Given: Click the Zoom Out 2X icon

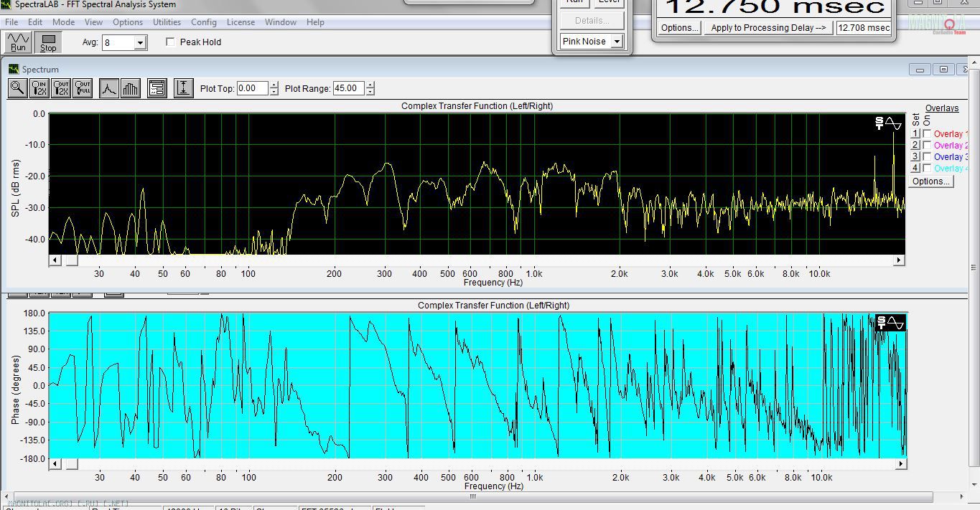Looking at the screenshot, I should [60, 88].
